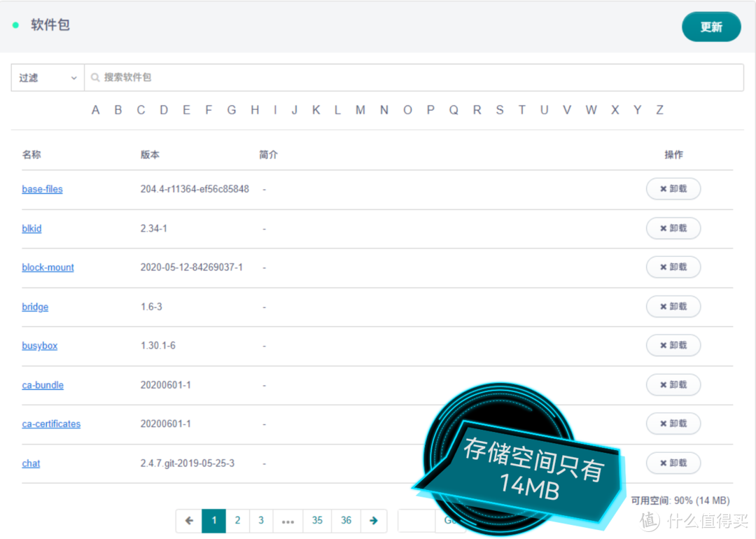Screen dimensions: 756x539
Task: Open the 过滤 filter dropdown
Action: click(x=48, y=78)
